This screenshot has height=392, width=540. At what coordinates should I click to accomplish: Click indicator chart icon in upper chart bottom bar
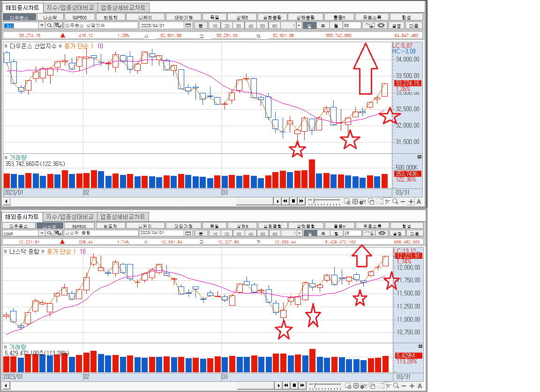click(363, 202)
